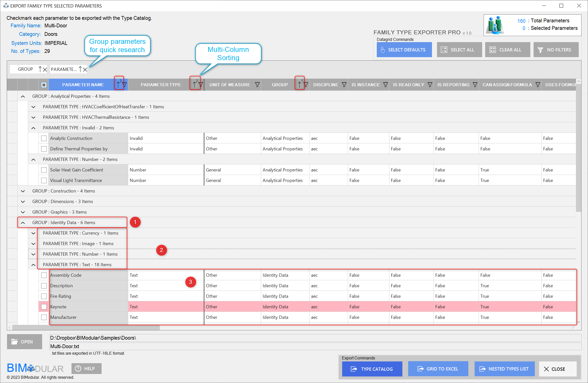
Task: Check the Analytic Construction parameter checkbox
Action: click(x=44, y=138)
